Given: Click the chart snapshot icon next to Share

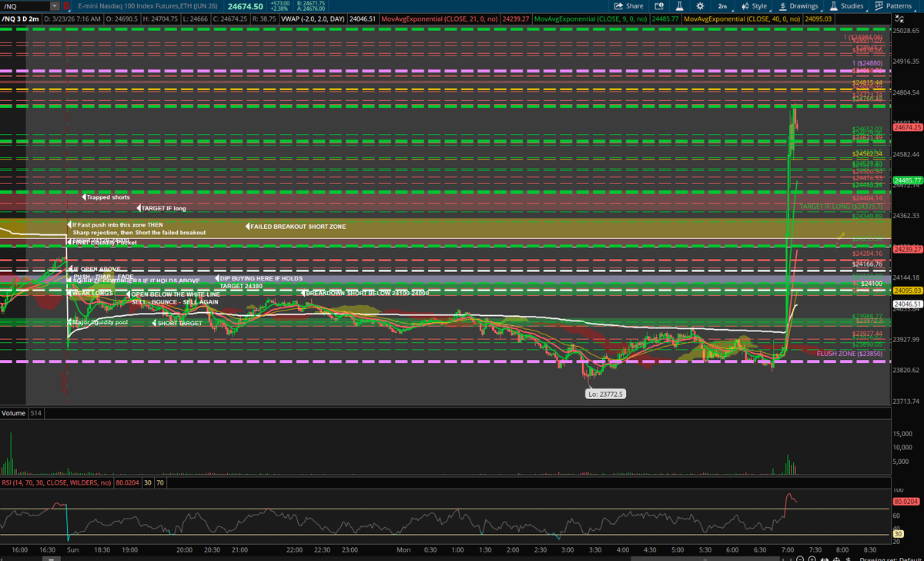Looking at the screenshot, I should (x=659, y=5).
